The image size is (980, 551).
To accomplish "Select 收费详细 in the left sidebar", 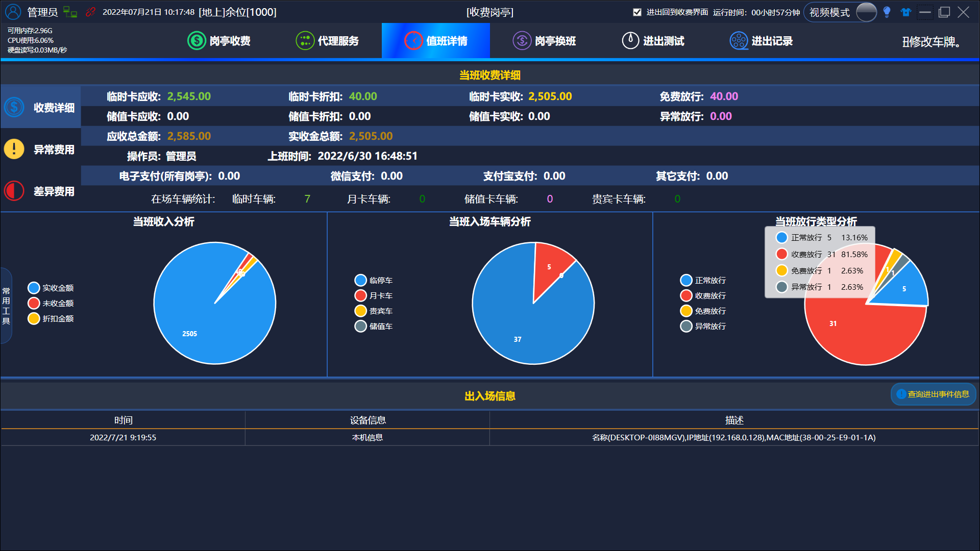I will pos(40,107).
